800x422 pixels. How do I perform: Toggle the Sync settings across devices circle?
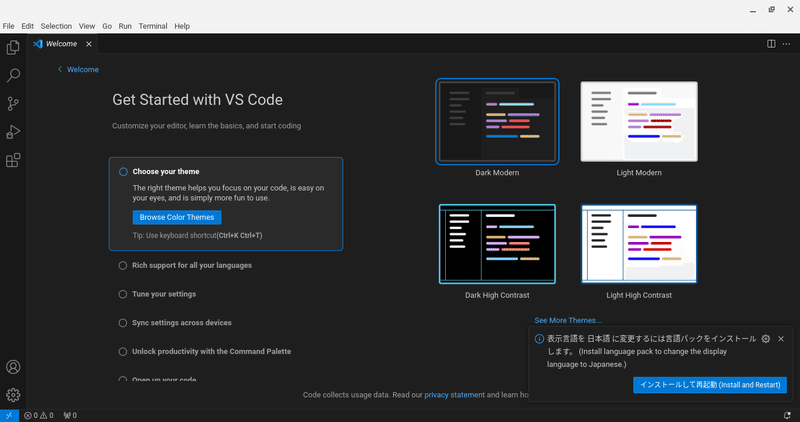click(x=123, y=323)
